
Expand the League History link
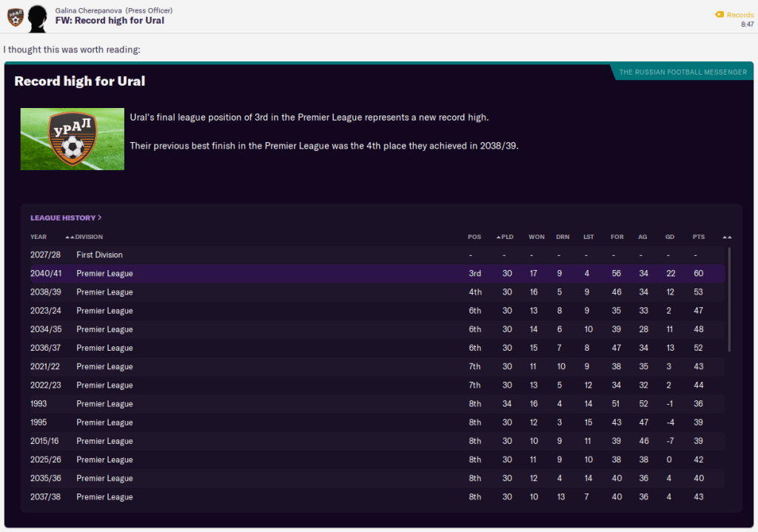point(66,218)
